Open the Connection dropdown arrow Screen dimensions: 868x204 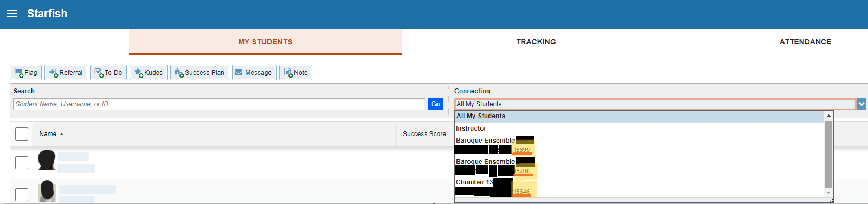(x=861, y=104)
